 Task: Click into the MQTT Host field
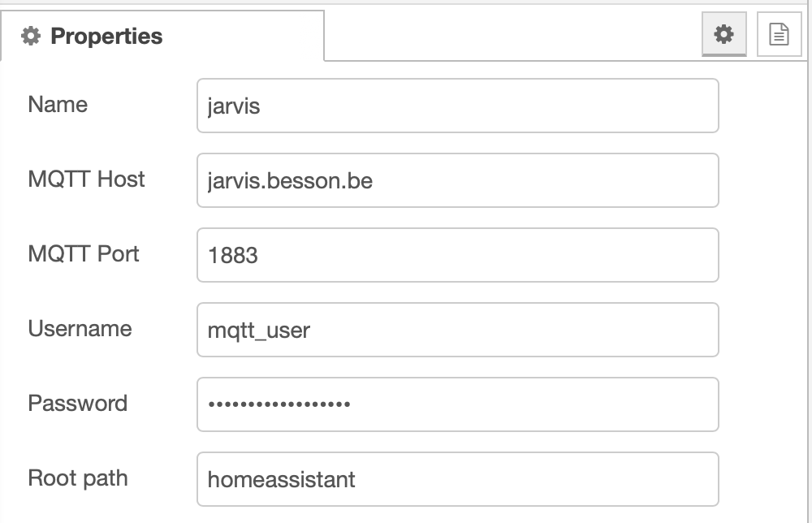(457, 180)
